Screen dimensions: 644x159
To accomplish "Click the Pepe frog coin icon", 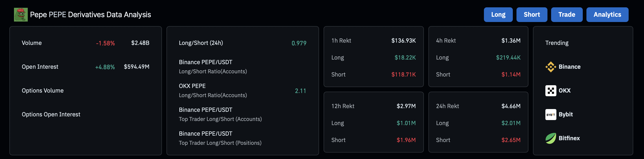I will point(21,15).
